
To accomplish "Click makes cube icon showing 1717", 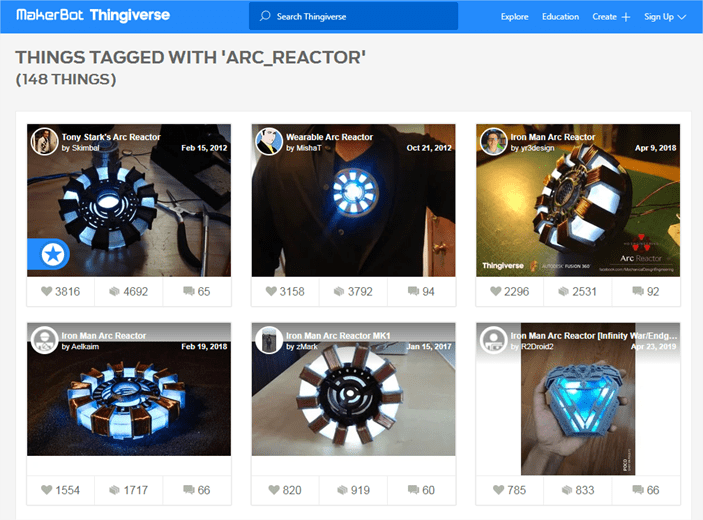I will 115,490.
